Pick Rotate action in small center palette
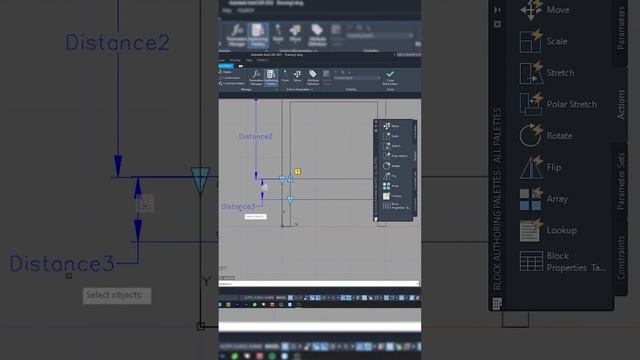 392,166
